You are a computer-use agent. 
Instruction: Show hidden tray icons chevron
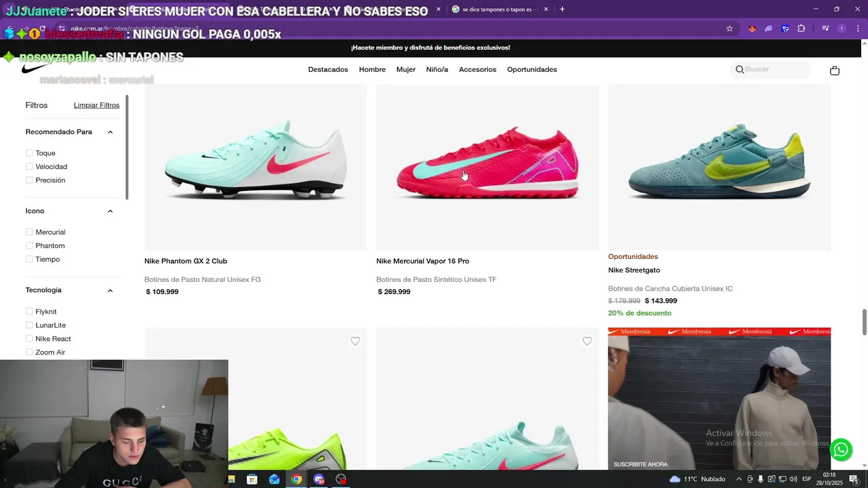[x=739, y=479]
